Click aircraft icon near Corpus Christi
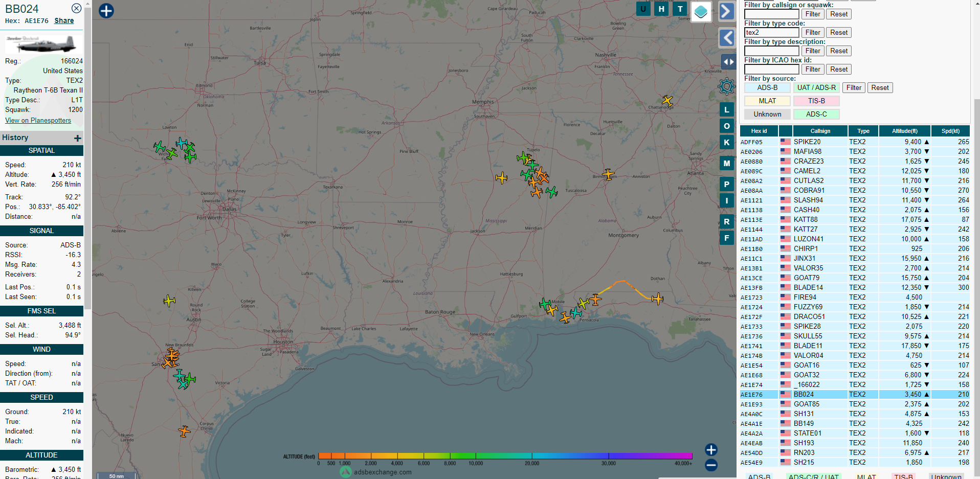This screenshot has width=980, height=479. pos(184,431)
